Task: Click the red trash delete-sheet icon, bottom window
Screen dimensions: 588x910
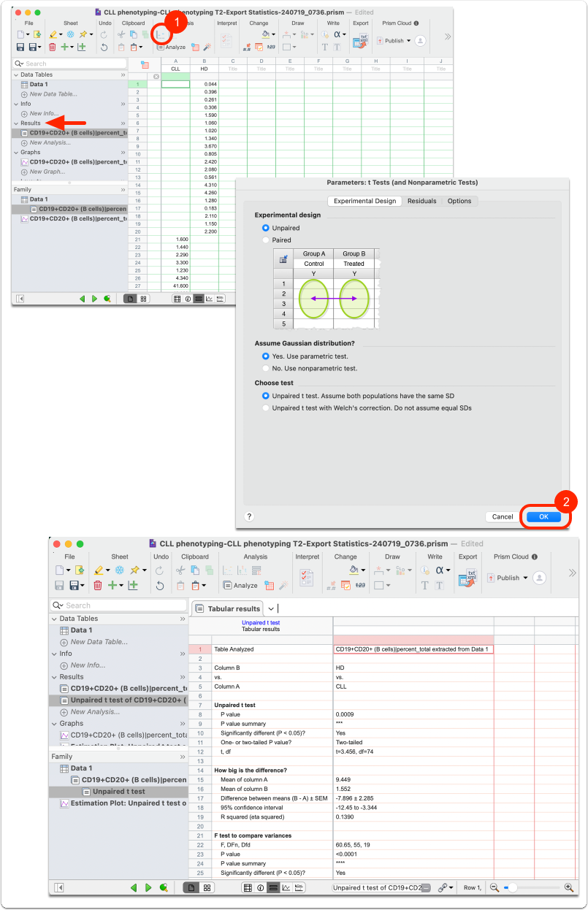Action: coord(97,585)
